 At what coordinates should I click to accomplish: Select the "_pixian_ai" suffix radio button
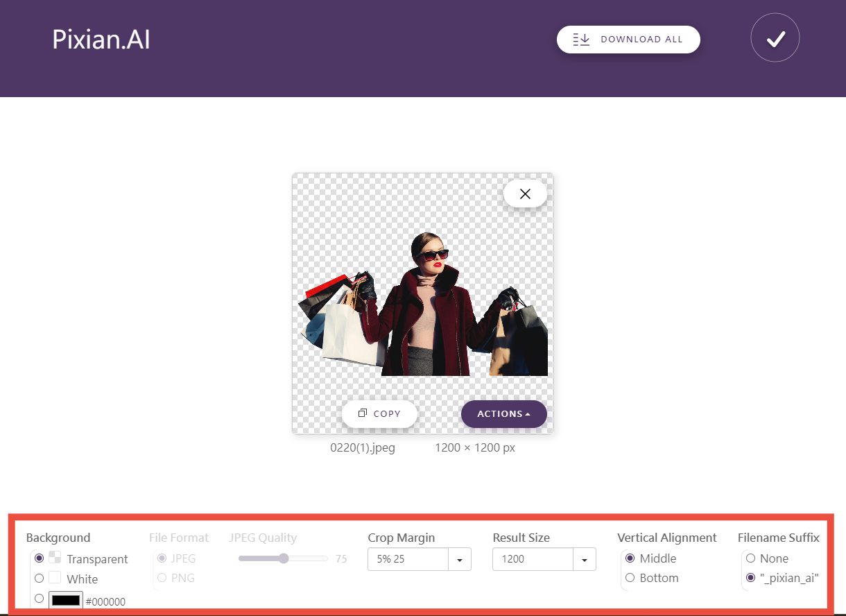click(750, 577)
